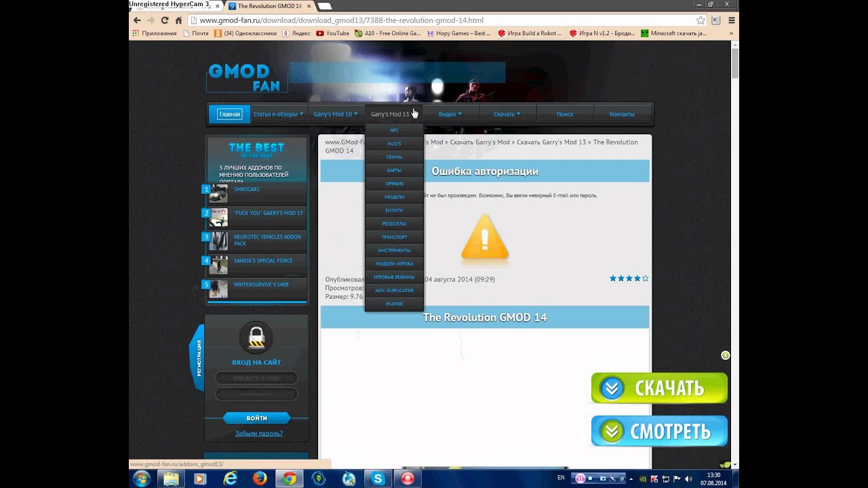Open Firefox from the taskbar
Viewport: 868px width, 488px height.
point(260,479)
